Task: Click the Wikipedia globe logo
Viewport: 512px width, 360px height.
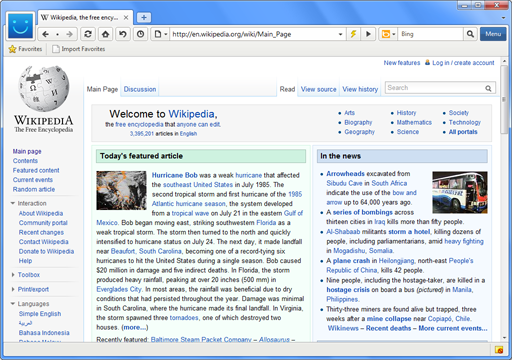Action: pos(43,88)
